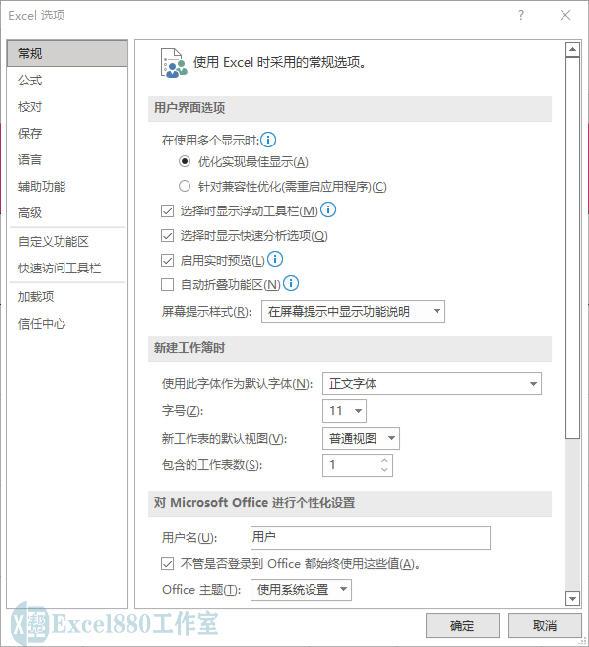Uncheck 选择时显示快速分析选项 checkbox
Image resolution: width=589 pixels, height=647 pixels.
pos(167,236)
